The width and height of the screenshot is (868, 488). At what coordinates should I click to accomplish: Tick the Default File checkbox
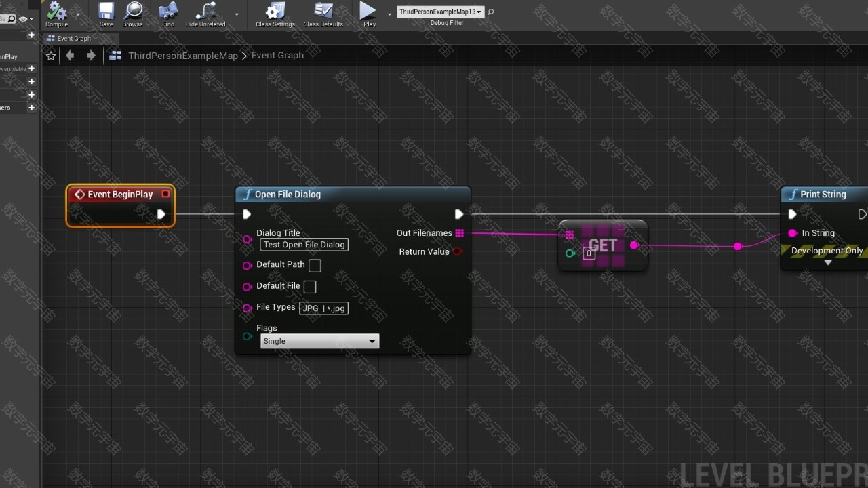tap(310, 287)
